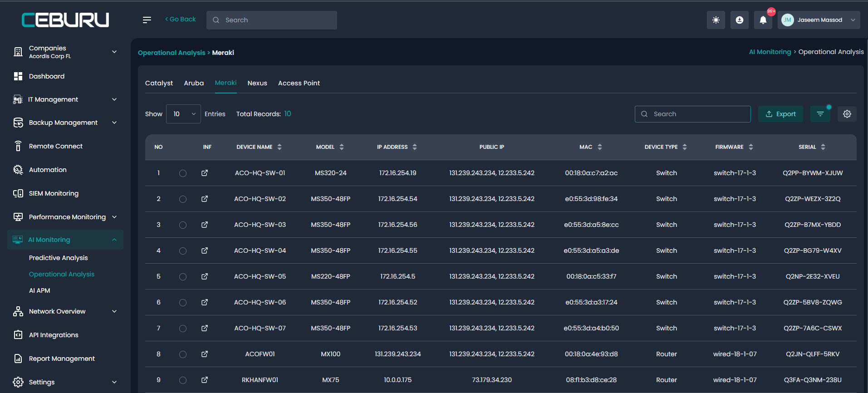Open table settings gear icon
Viewport: 868px width, 393px height.
coord(847,114)
